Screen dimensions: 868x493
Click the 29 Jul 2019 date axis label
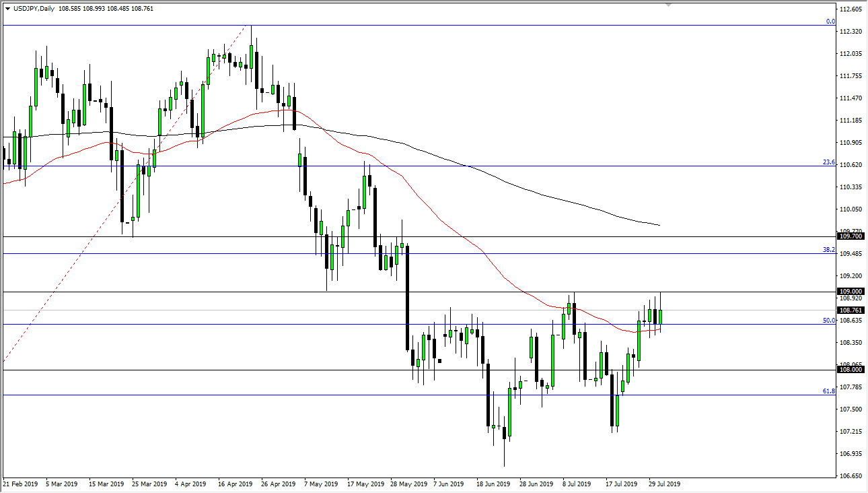click(x=665, y=484)
